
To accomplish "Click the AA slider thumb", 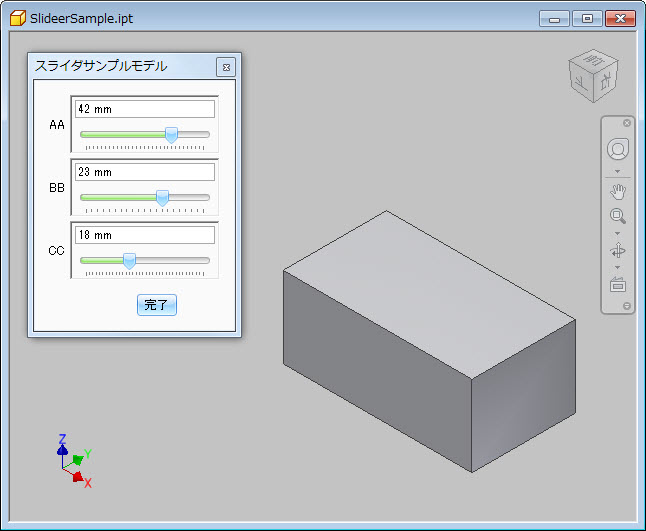I will pyautogui.click(x=171, y=134).
